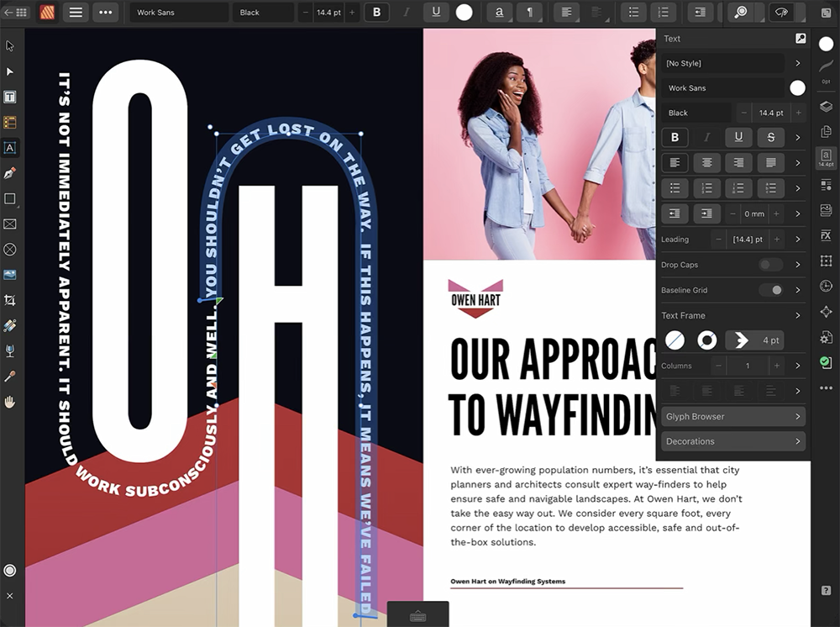Toggle Bold in the Text panel
The height and width of the screenshot is (627, 840).
point(675,137)
